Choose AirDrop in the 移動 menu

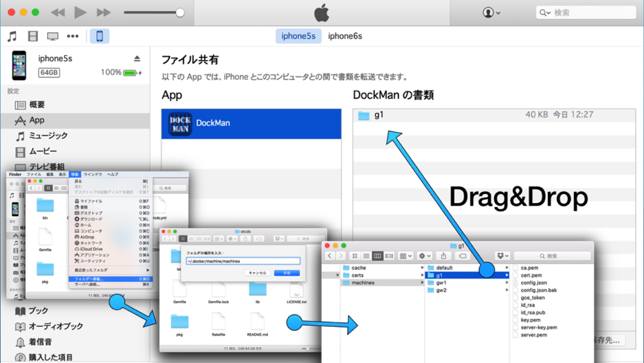click(x=111, y=237)
